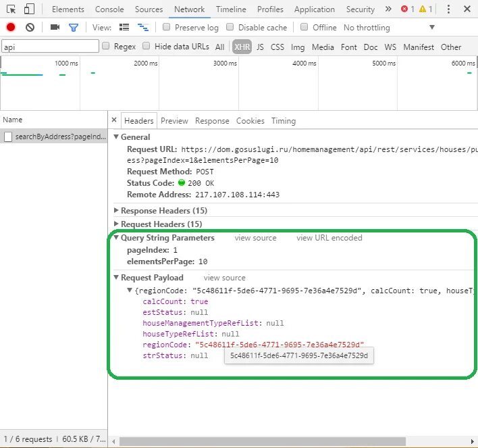Screen dimensions: 478x448
Task: Filter requests by Img type
Action: 298,47
